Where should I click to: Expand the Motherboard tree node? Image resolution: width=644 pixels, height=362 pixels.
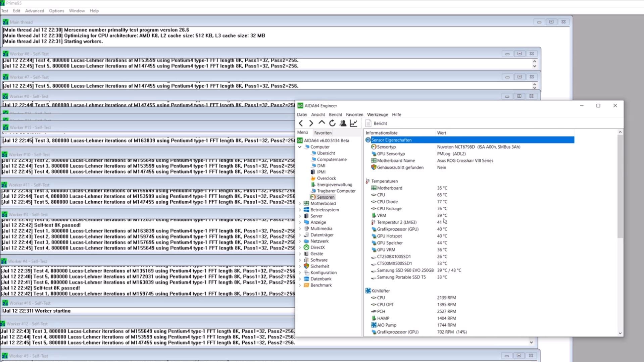coord(300,204)
